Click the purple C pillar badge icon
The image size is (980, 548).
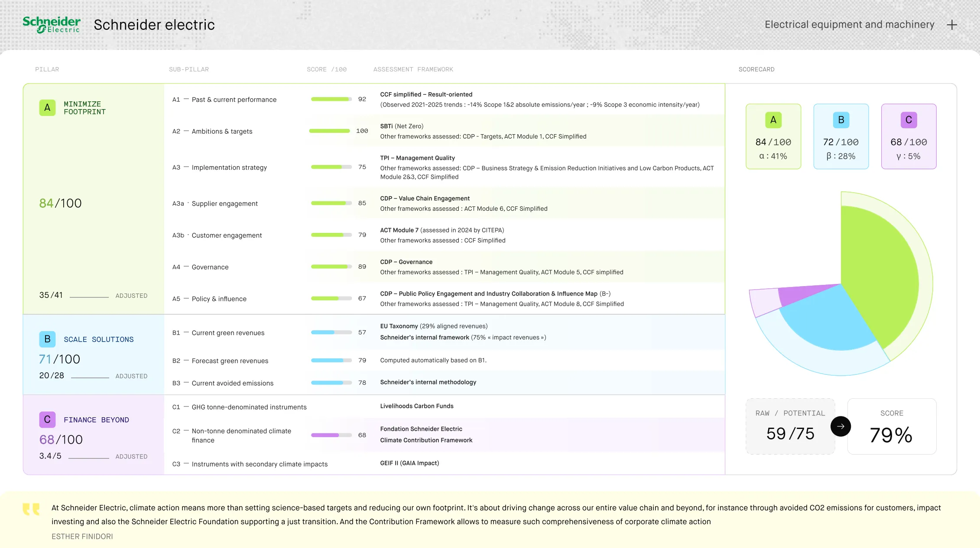click(x=47, y=419)
